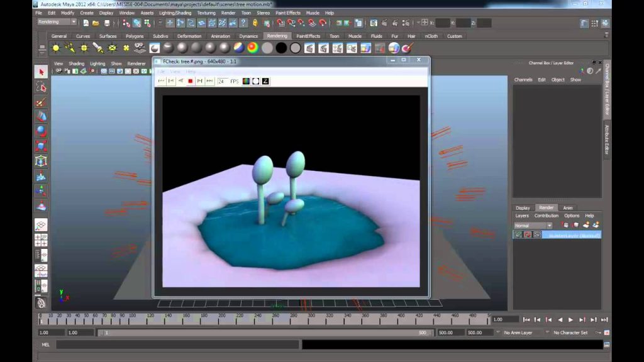Click the MEL command line input

pyautogui.click(x=177, y=345)
